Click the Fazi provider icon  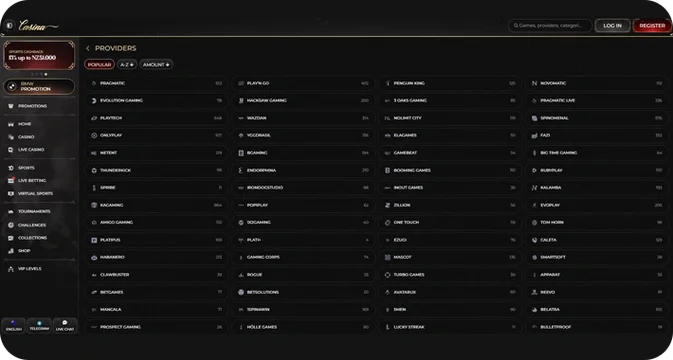tap(534, 135)
